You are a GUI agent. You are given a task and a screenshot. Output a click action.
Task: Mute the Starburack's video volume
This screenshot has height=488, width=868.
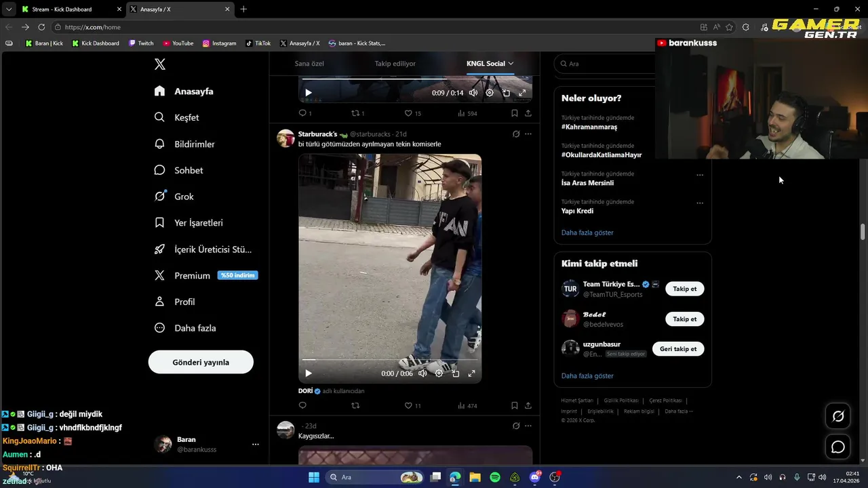(x=422, y=373)
